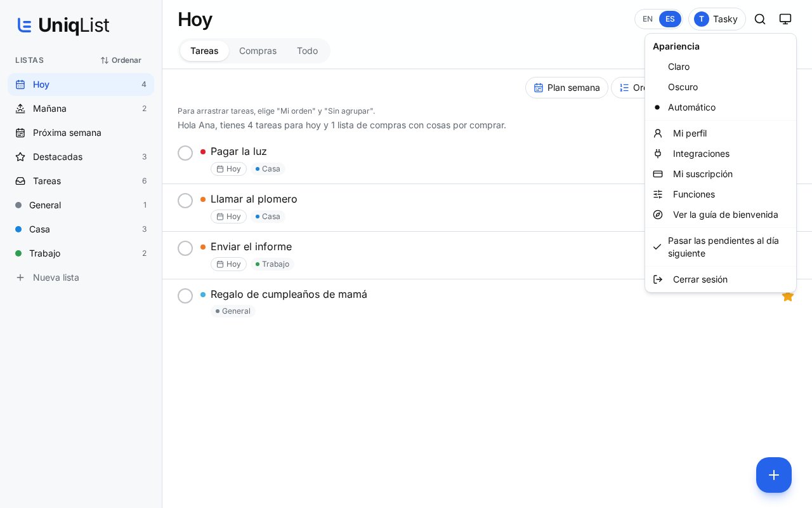Add a task with the blue plus button

pyautogui.click(x=774, y=475)
